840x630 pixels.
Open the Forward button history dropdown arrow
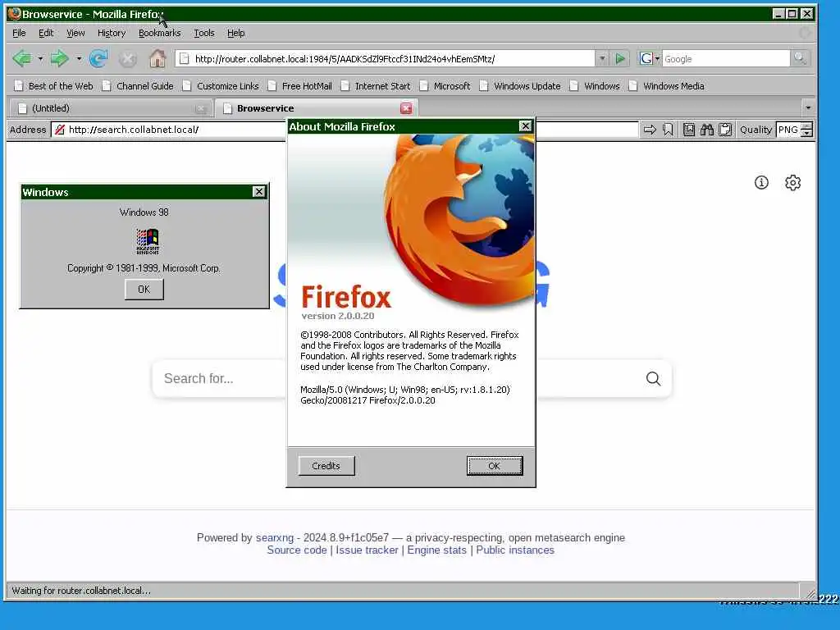[x=79, y=58]
